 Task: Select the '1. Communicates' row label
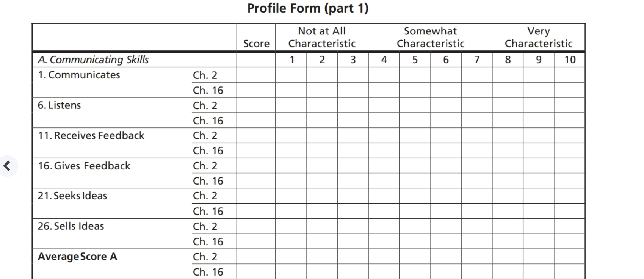[x=79, y=75]
